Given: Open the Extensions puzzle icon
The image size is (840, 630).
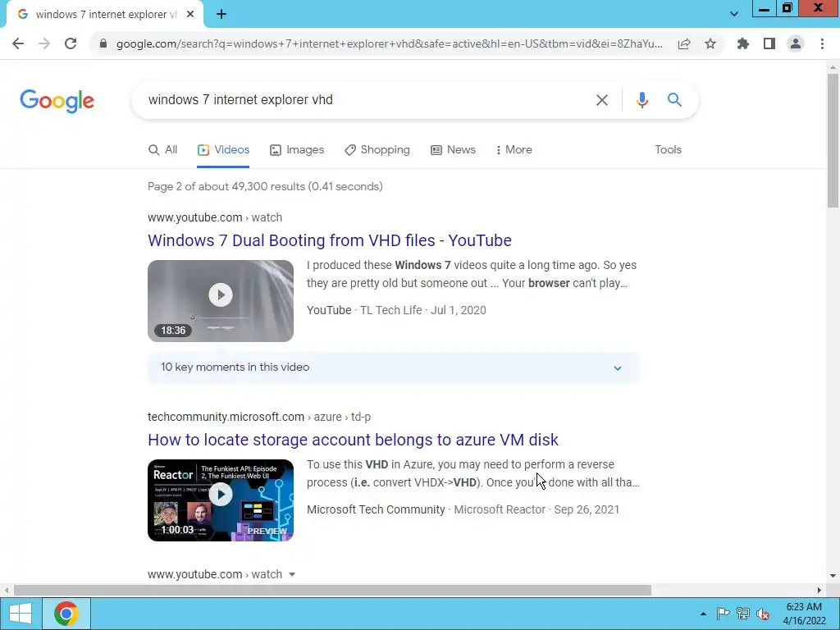Looking at the screenshot, I should 743,44.
